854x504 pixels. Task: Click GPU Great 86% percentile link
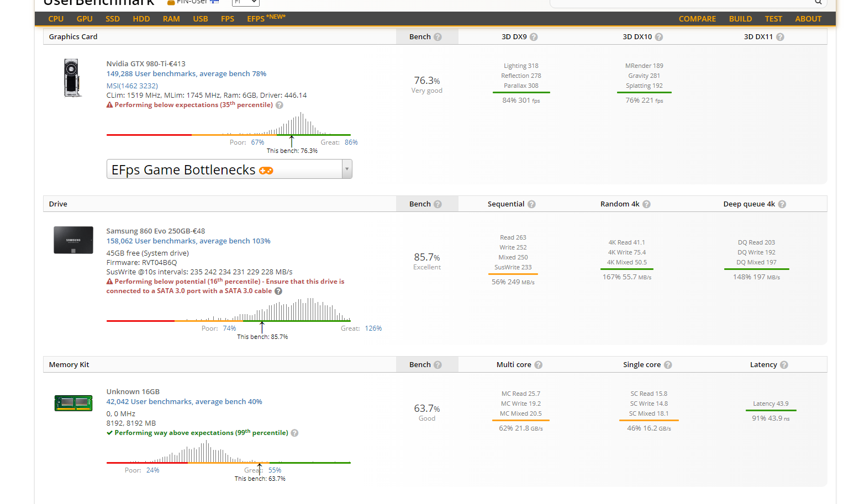coord(351,142)
